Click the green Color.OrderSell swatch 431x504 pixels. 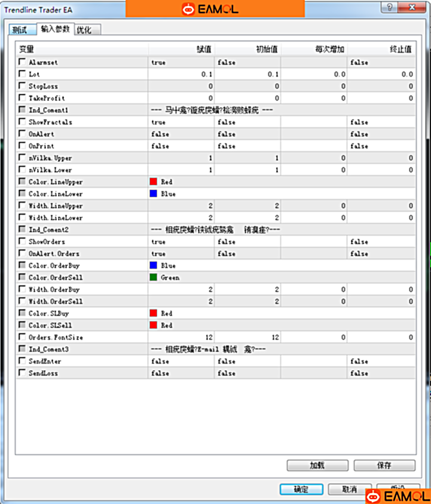tap(154, 277)
